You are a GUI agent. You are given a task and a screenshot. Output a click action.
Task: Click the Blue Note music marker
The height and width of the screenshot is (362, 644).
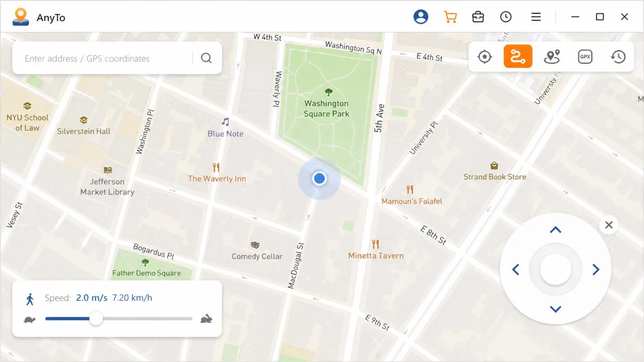225,122
